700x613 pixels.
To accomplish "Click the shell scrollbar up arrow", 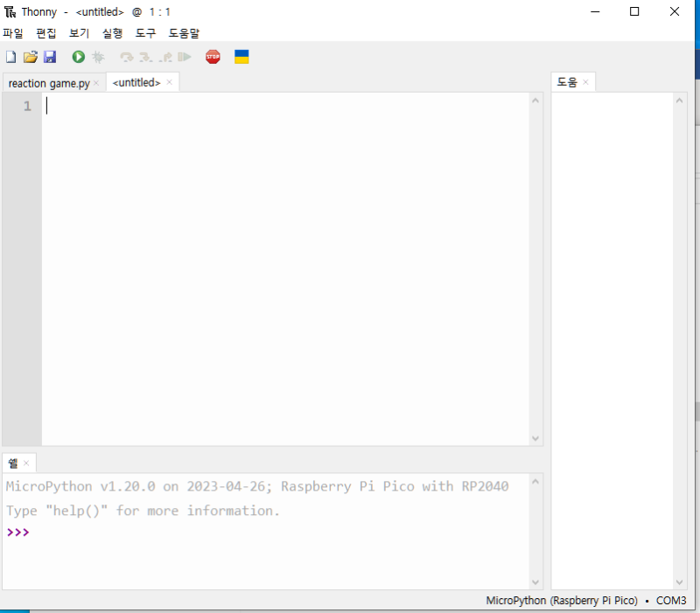I will pyautogui.click(x=535, y=482).
